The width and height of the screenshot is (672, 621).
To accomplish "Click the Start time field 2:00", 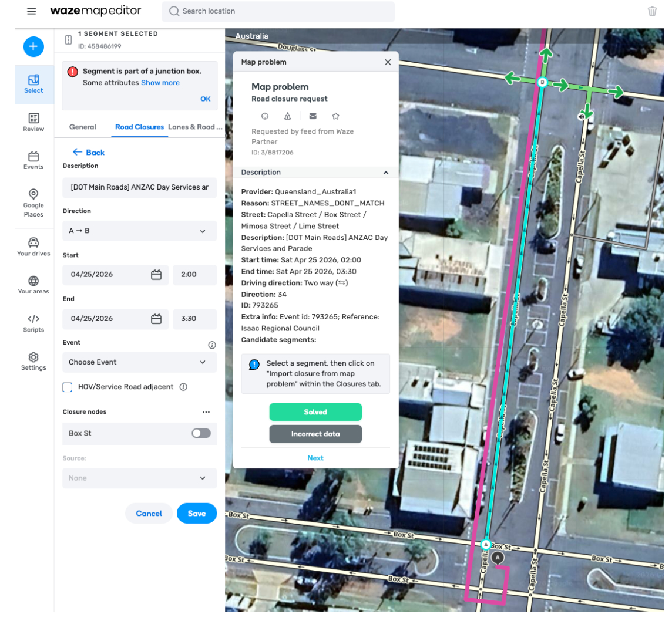I will coord(194,275).
